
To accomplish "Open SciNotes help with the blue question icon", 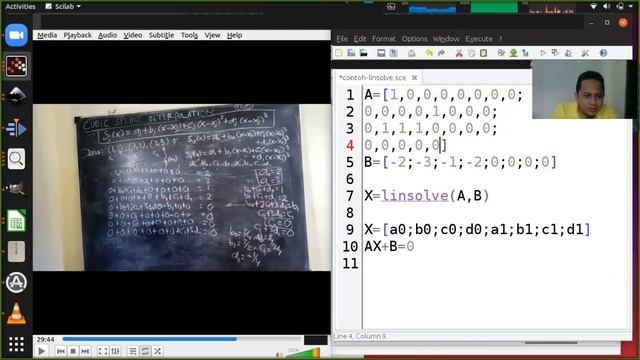I will coord(603,53).
